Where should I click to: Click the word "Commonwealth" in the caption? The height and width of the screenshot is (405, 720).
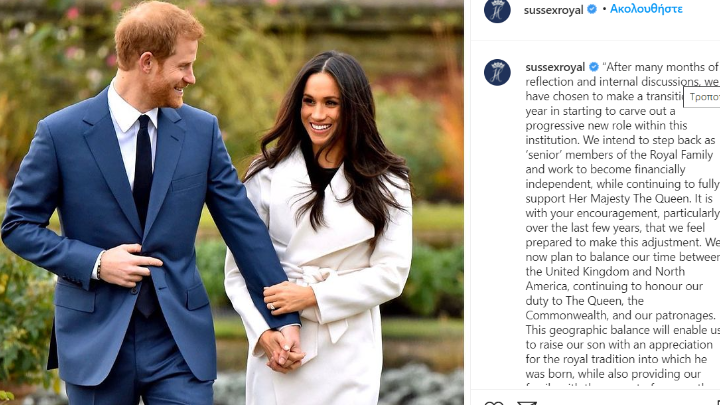566,315
